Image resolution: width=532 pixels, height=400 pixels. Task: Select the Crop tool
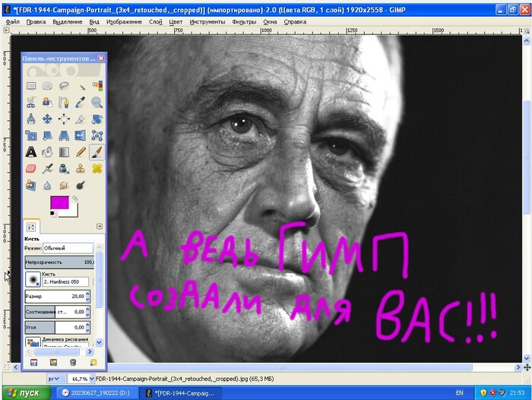pyautogui.click(x=81, y=119)
